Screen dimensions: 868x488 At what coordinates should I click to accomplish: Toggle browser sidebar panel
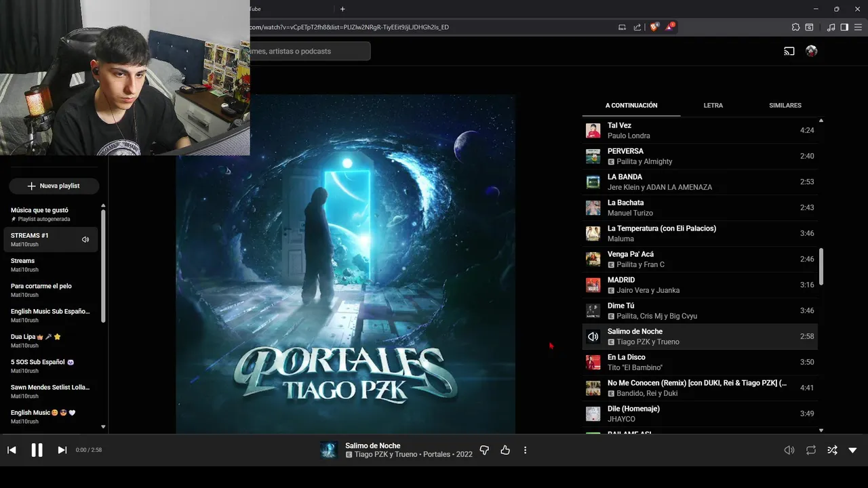click(844, 27)
